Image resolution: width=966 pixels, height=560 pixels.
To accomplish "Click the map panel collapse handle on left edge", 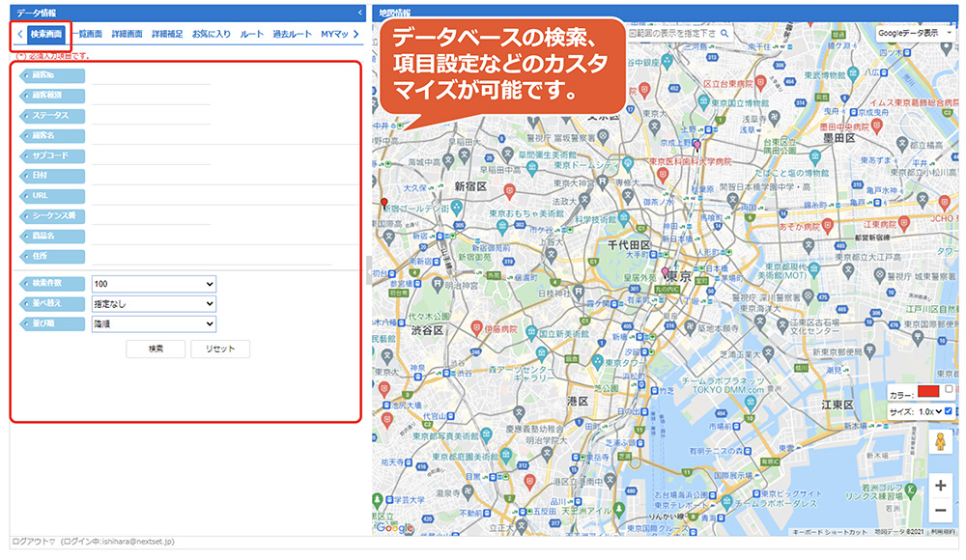I will point(370,269).
